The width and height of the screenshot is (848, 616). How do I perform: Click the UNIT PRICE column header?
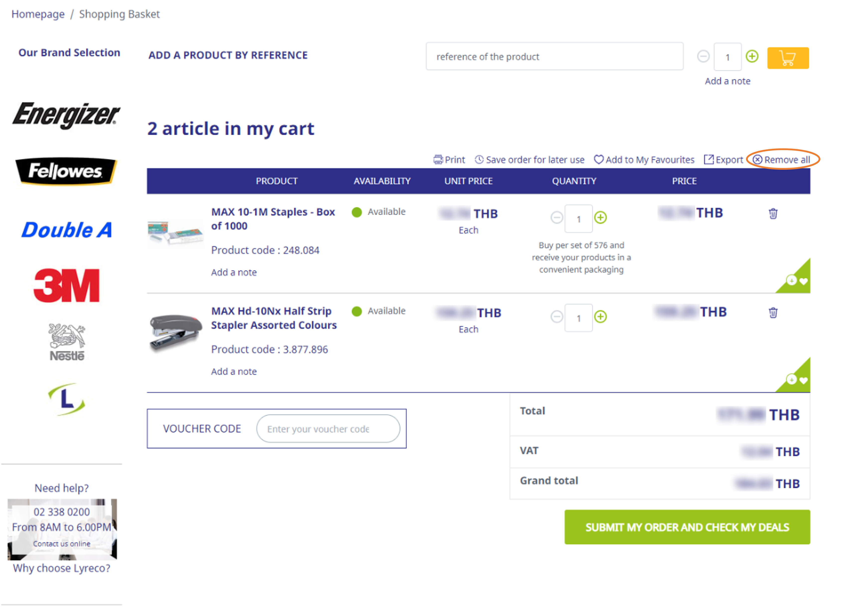point(469,181)
